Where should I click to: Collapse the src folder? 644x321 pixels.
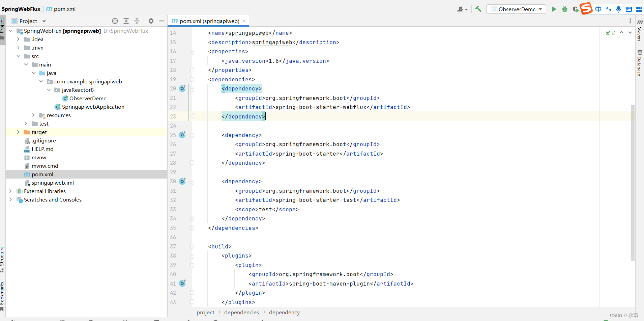pos(18,56)
